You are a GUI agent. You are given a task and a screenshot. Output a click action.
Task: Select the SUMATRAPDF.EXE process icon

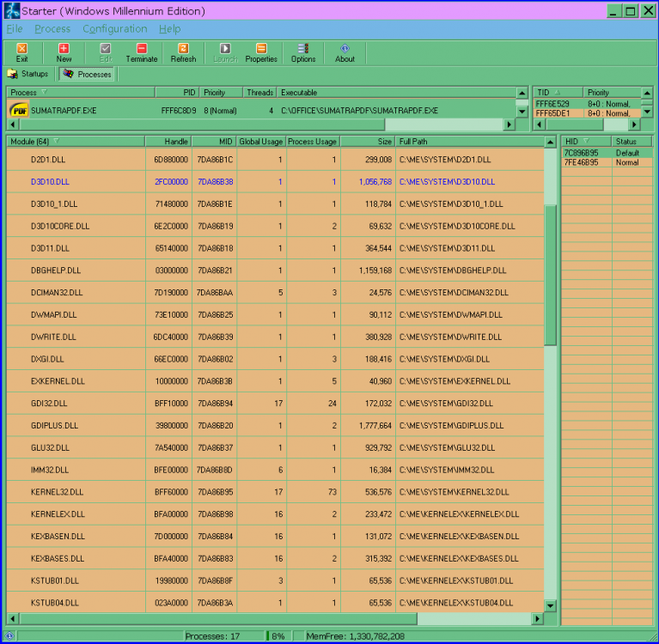coord(18,111)
